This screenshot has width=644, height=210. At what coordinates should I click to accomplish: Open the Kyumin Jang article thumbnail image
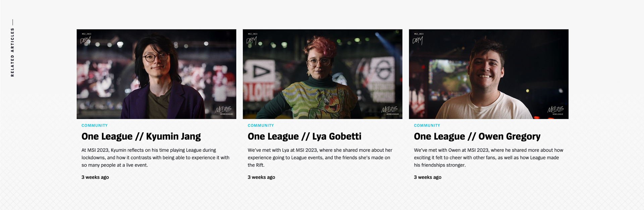pyautogui.click(x=156, y=74)
